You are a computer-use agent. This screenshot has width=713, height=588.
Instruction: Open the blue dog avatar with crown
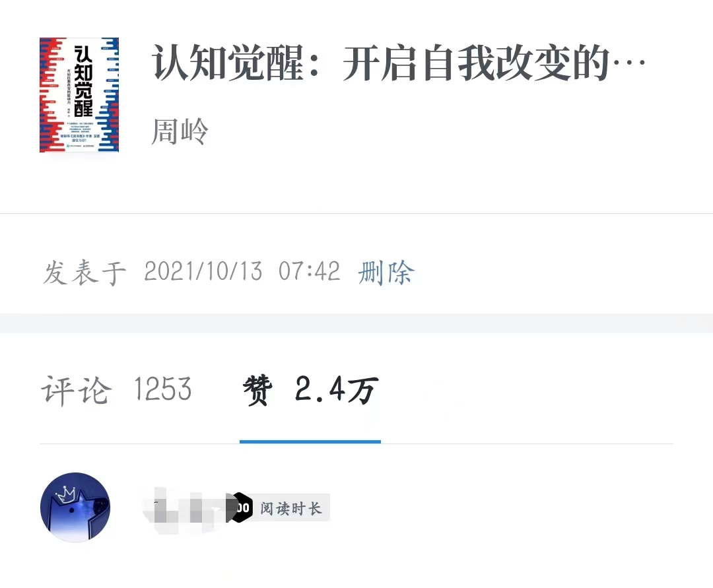click(x=75, y=507)
